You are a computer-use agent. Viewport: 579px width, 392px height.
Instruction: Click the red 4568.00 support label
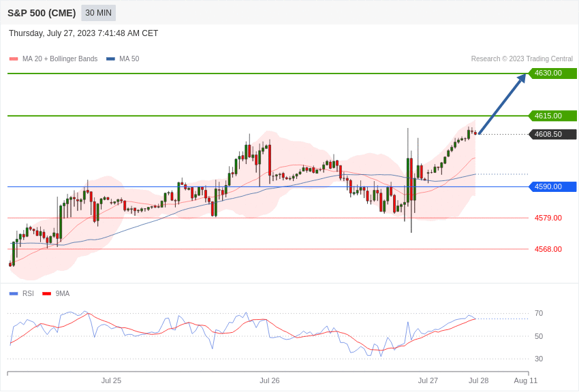point(548,249)
